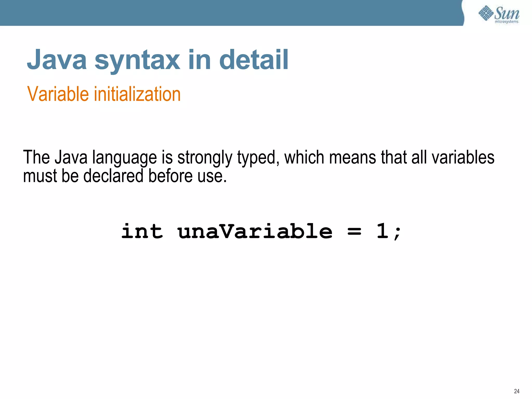
Task: Click the words must be declared
Action: pyautogui.click(x=83, y=176)
